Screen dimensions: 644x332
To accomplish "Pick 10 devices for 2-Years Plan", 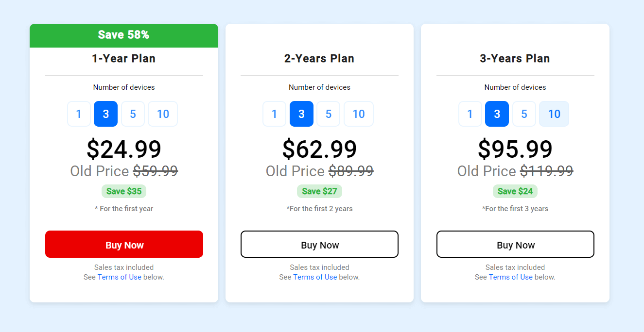I will 359,114.
